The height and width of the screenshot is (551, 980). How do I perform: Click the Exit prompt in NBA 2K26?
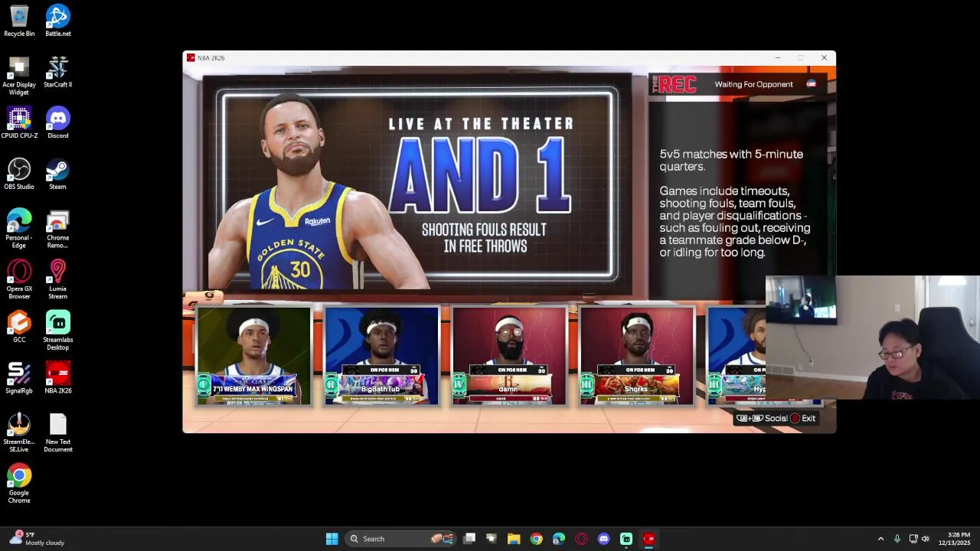[803, 419]
